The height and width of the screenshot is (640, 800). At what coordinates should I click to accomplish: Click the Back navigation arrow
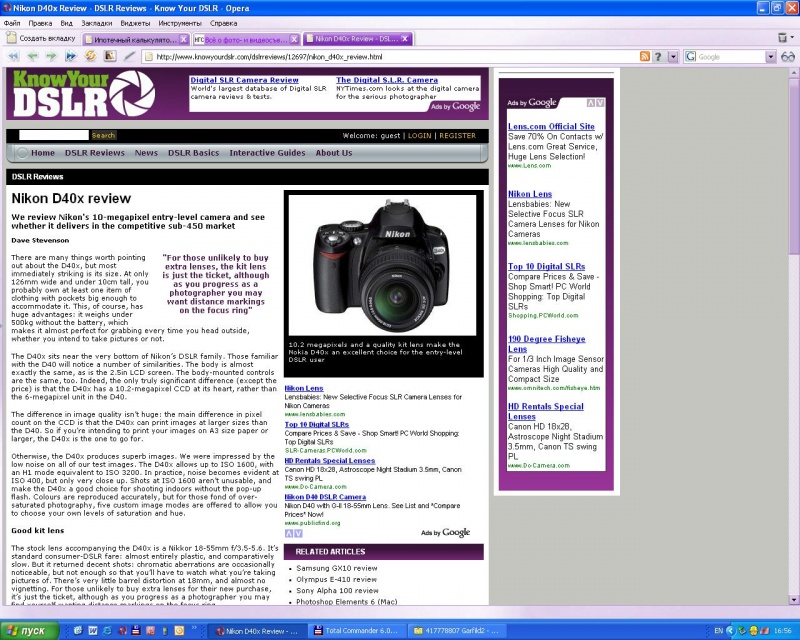pos(33,57)
